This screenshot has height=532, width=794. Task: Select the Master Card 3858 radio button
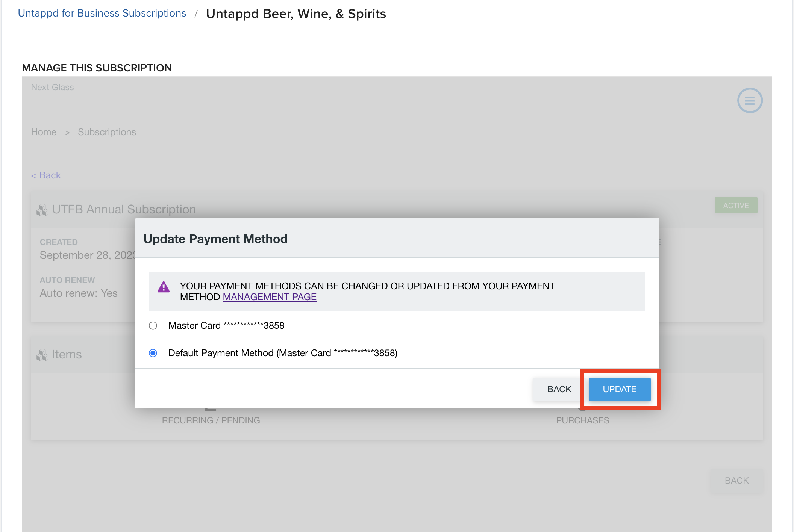pos(153,326)
